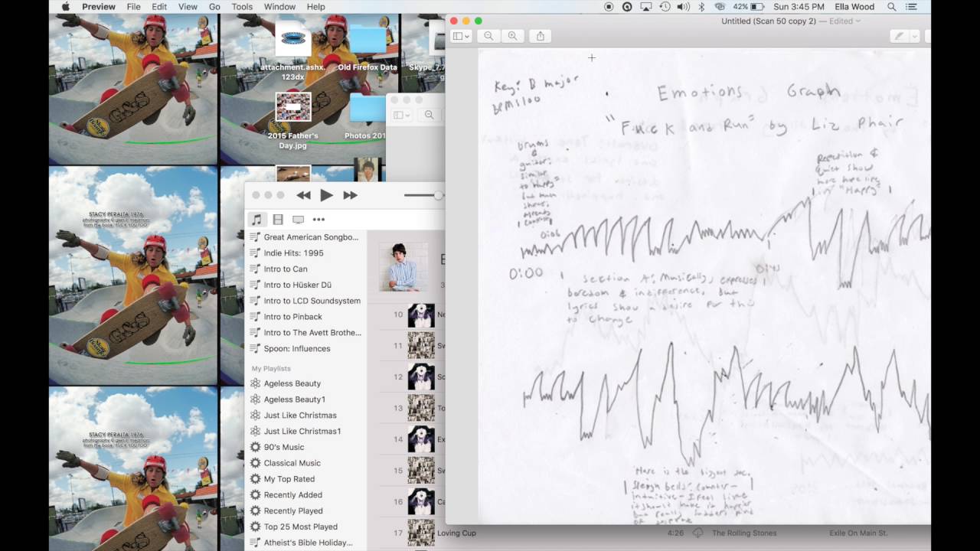The height and width of the screenshot is (551, 980).
Task: Show the Markup toolbar with the pen icon
Action: pos(899,36)
